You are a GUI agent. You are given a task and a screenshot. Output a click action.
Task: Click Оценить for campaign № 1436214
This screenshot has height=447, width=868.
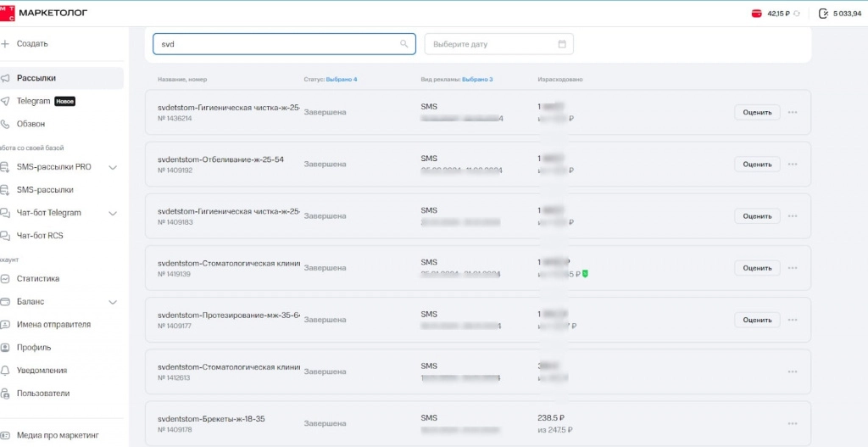pyautogui.click(x=757, y=113)
